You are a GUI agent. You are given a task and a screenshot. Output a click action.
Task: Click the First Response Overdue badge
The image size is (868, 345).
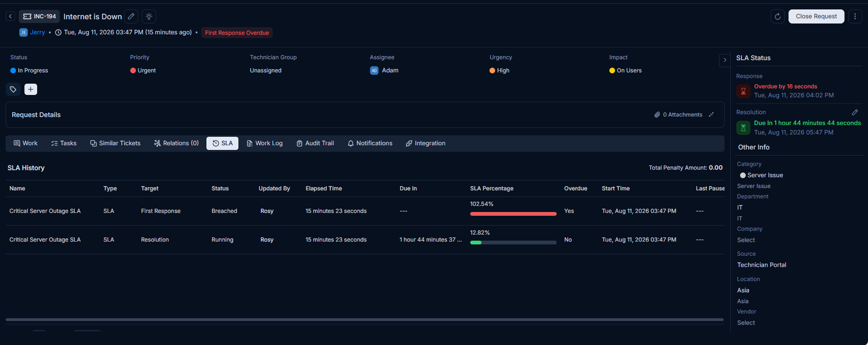click(237, 33)
